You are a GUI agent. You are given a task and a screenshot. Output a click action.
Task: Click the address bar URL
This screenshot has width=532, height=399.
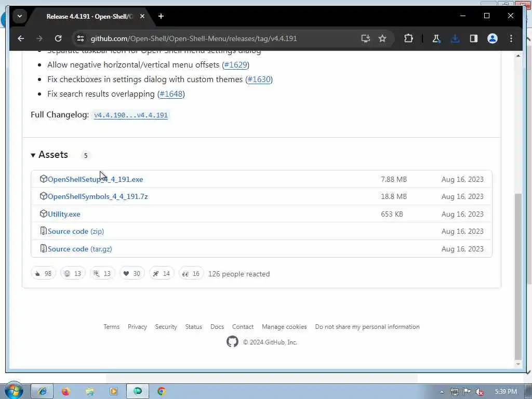194,38
